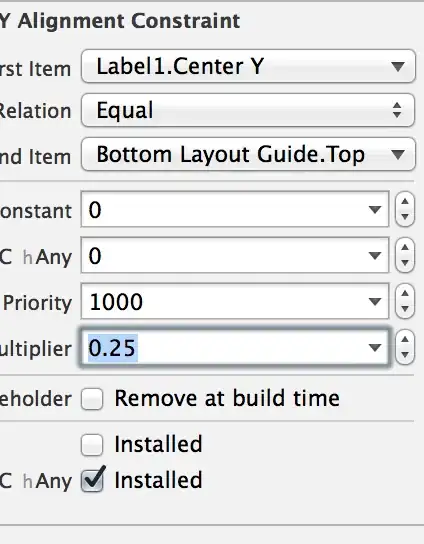Viewport: 424px width, 544px height.
Task: Uncheck the hAny Installed checkbox
Action: [92, 481]
